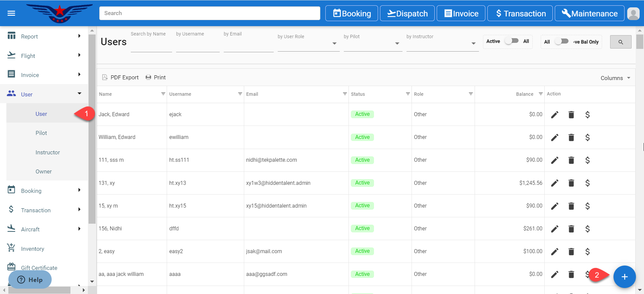Open Dispatch from the top bar

tap(407, 14)
